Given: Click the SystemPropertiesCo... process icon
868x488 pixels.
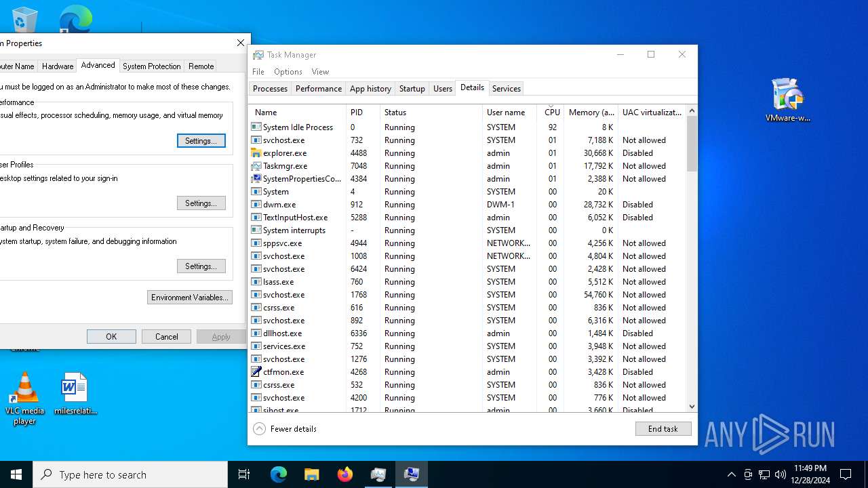Looking at the screenshot, I should tap(256, 179).
